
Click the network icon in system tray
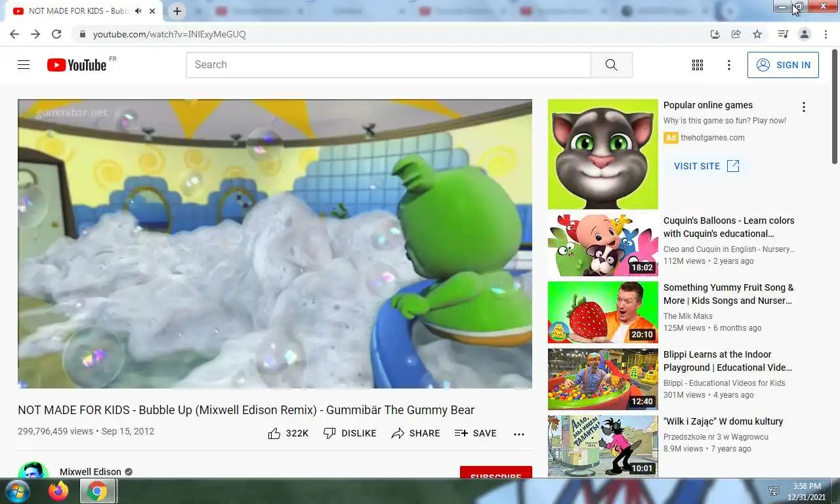[774, 491]
